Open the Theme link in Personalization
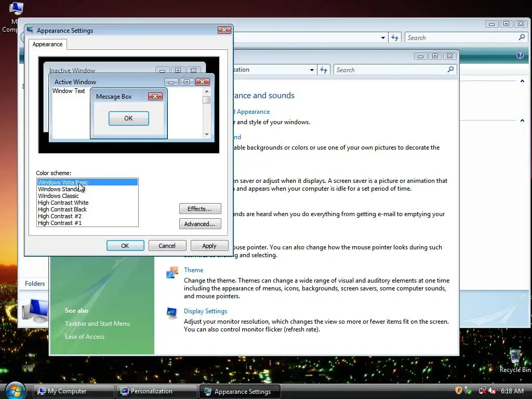 [x=193, y=270]
